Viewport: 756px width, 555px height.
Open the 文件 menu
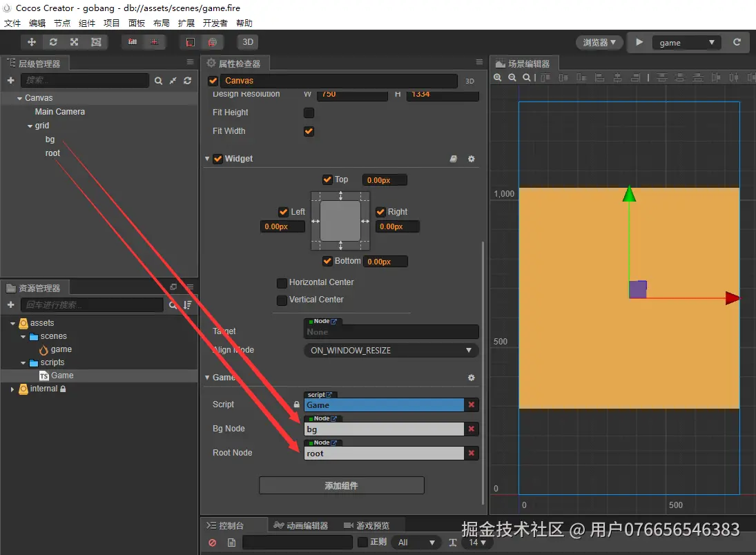tap(12, 23)
